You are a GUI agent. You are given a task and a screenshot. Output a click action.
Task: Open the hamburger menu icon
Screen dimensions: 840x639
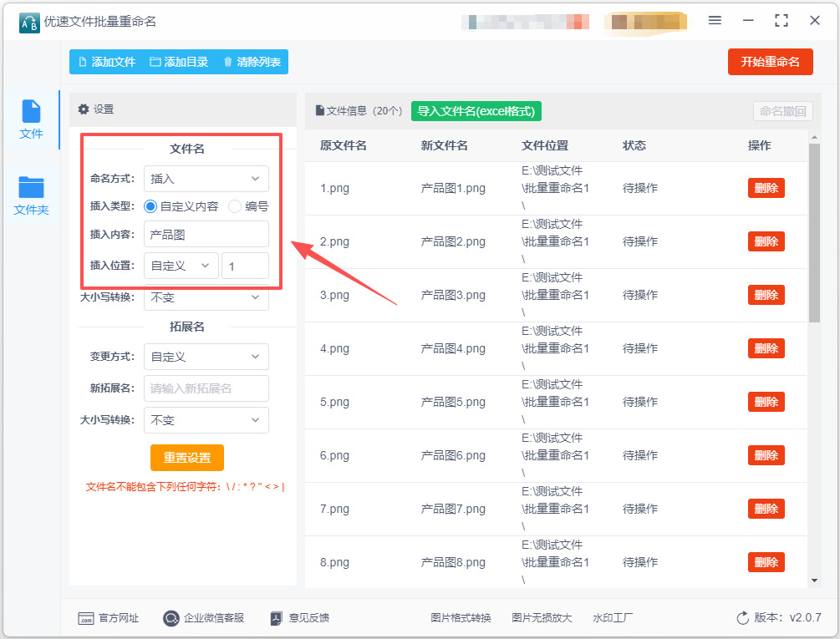tap(715, 20)
